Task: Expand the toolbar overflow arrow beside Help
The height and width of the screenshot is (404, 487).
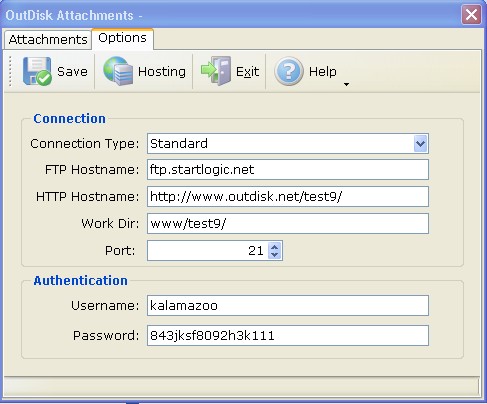Action: pyautogui.click(x=346, y=84)
